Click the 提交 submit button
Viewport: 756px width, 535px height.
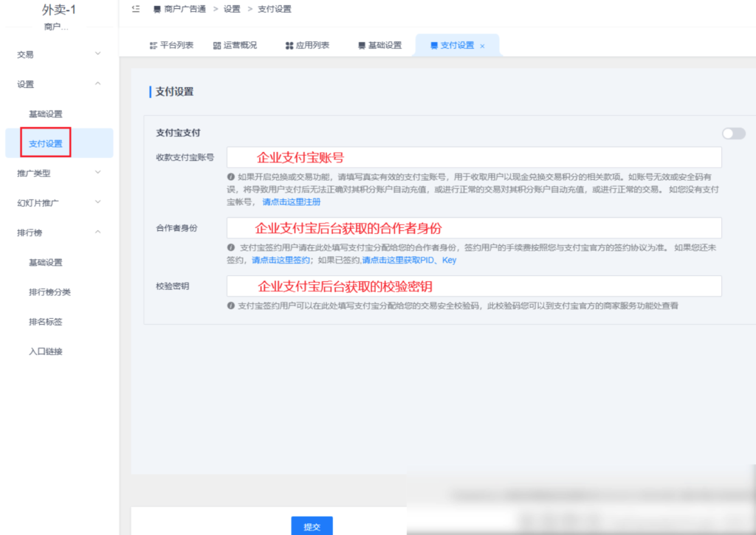[x=313, y=525]
